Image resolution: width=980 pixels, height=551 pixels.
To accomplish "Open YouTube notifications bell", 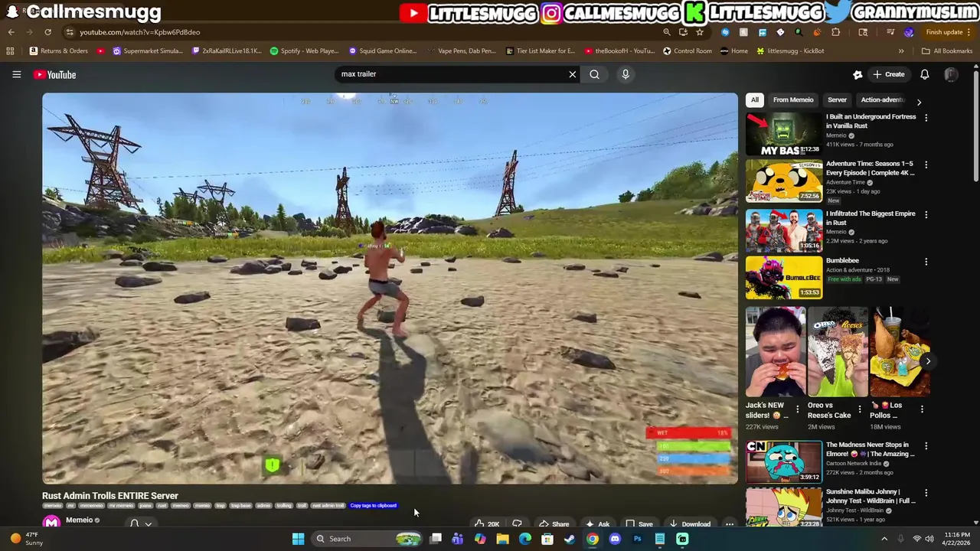I will pos(924,74).
